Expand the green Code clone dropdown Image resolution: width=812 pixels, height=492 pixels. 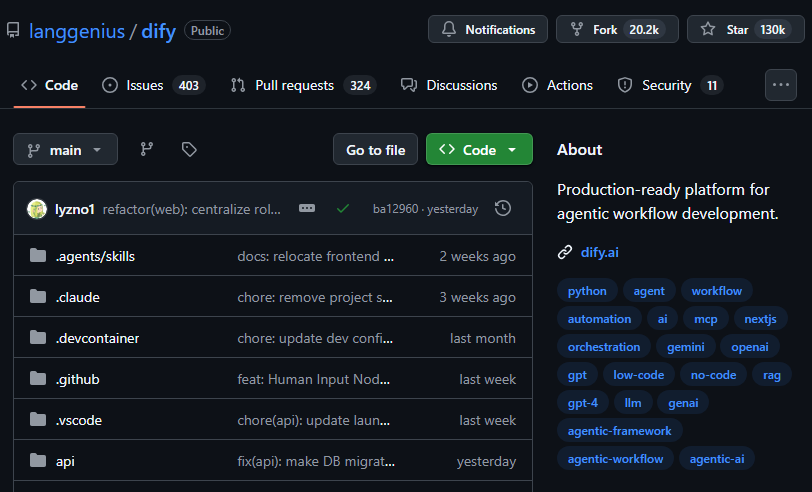[x=479, y=150]
